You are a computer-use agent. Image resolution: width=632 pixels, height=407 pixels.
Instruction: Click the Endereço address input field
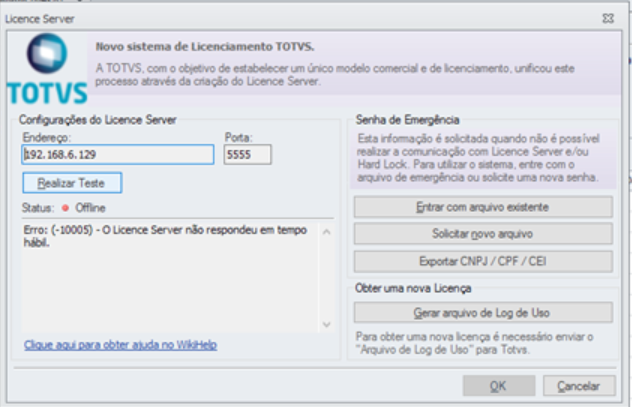coord(118,154)
